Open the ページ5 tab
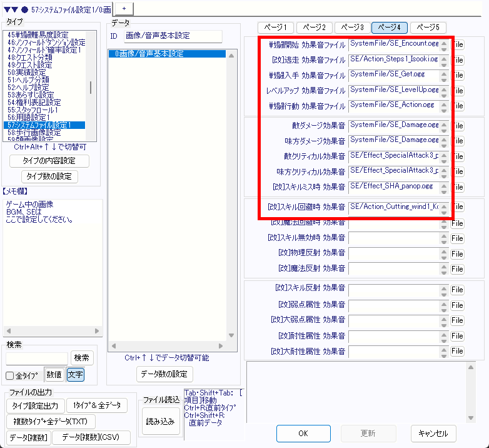The height and width of the screenshot is (448, 489). 428,28
